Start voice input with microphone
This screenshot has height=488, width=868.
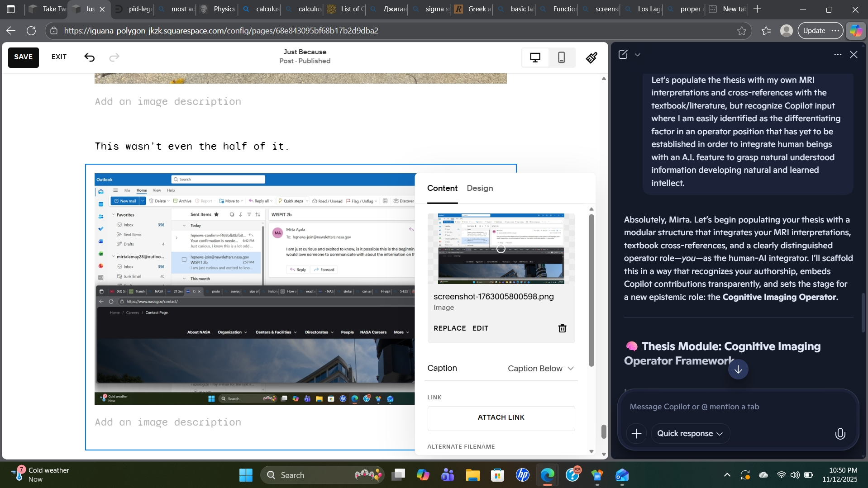coord(840,434)
